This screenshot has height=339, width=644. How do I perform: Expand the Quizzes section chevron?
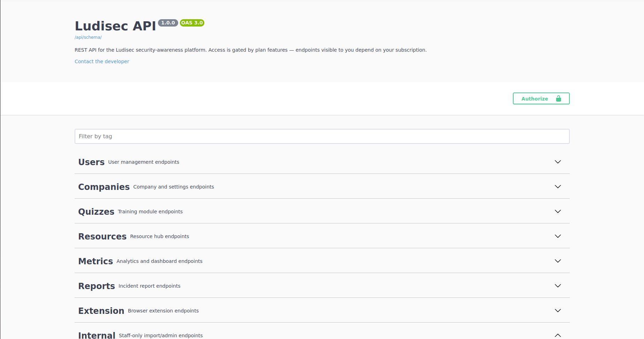[558, 211]
